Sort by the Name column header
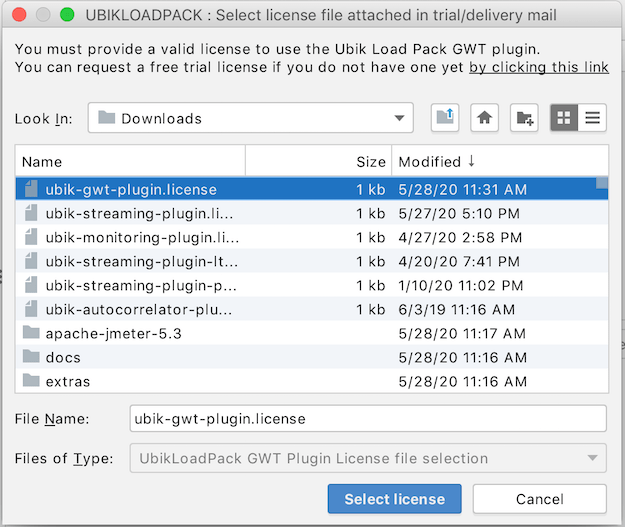The height and width of the screenshot is (527, 625). (x=130, y=161)
